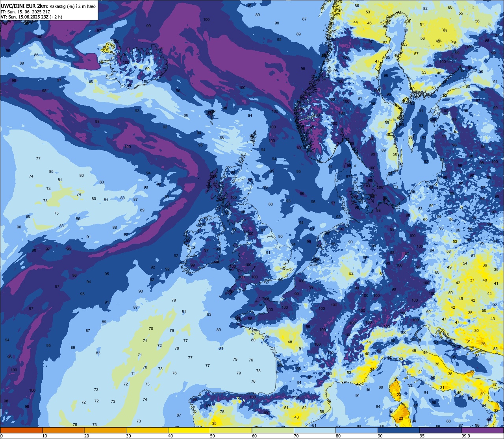Click the value 23 on Sardinia
The height and width of the screenshot is (439, 504).
(401, 419)
